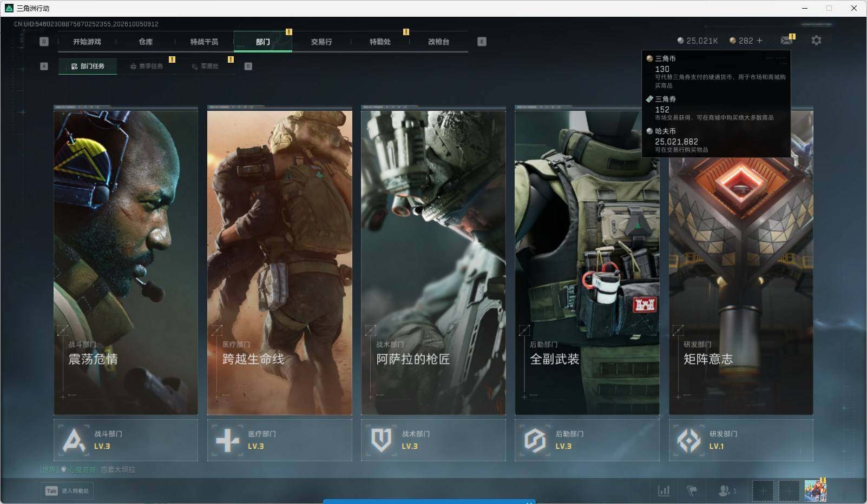Click the 25,021K 哈夫币 balance
This screenshot has width=867, height=504.
click(x=698, y=41)
